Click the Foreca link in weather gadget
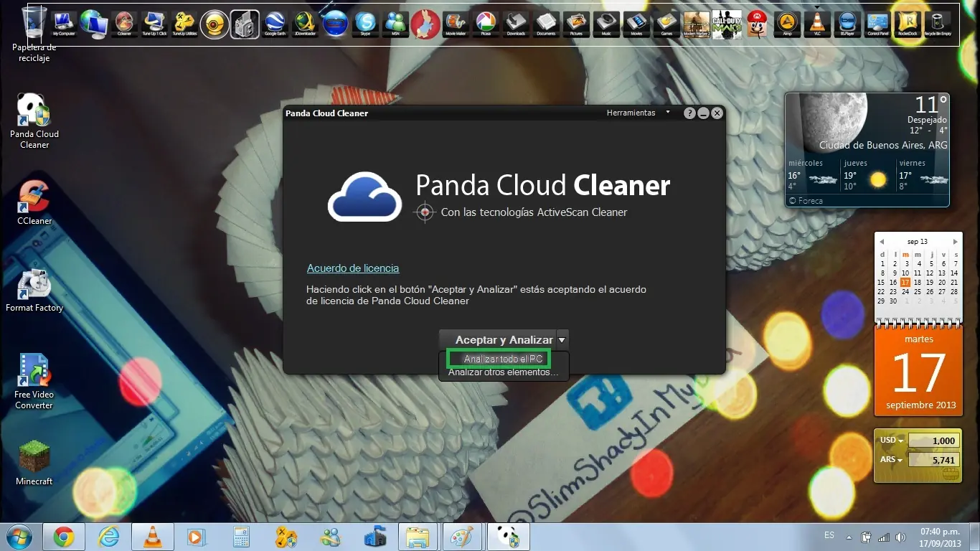This screenshot has width=980, height=551. point(806,201)
